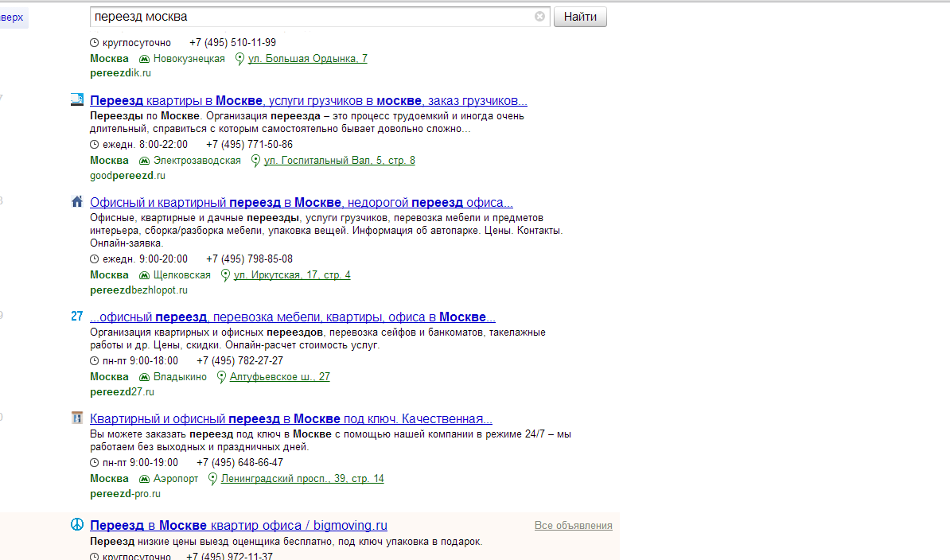Click clock icon beside пн-пт 9:00-19:00
This screenshot has width=950, height=560.
[x=94, y=462]
